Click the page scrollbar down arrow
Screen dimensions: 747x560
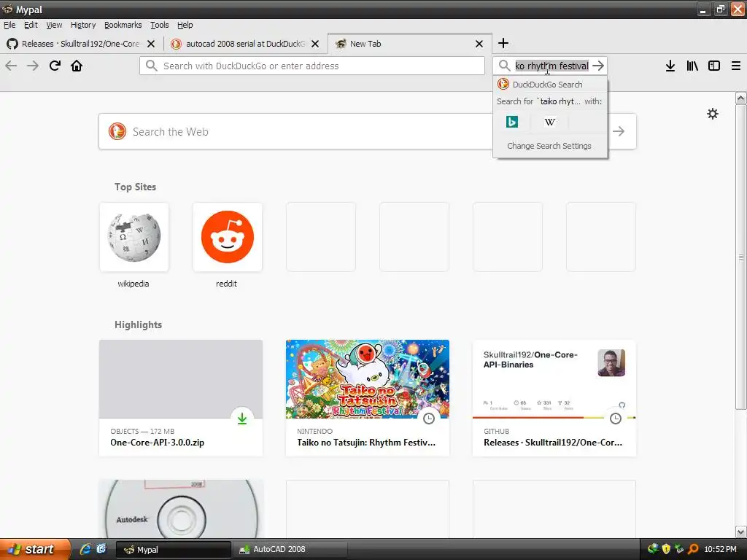click(x=741, y=532)
